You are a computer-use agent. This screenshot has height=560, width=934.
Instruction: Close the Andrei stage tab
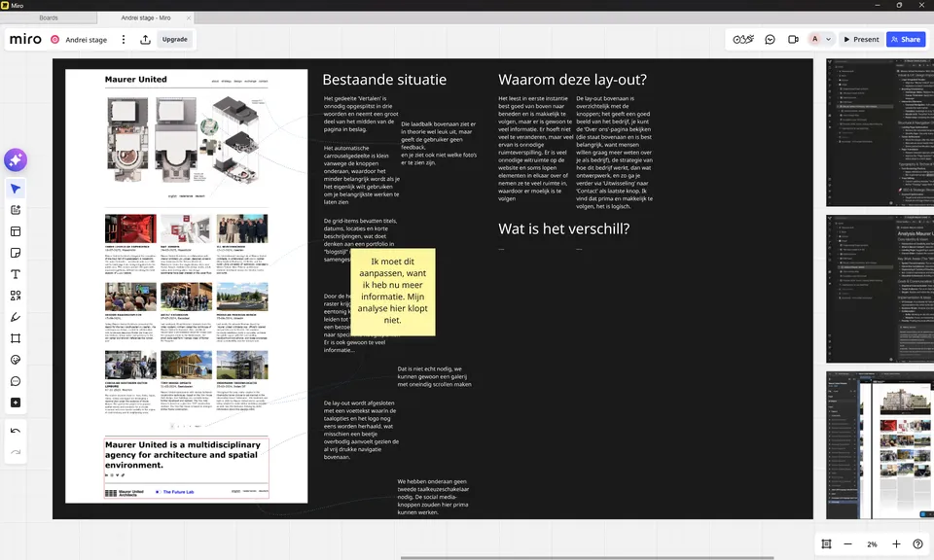[189, 17]
